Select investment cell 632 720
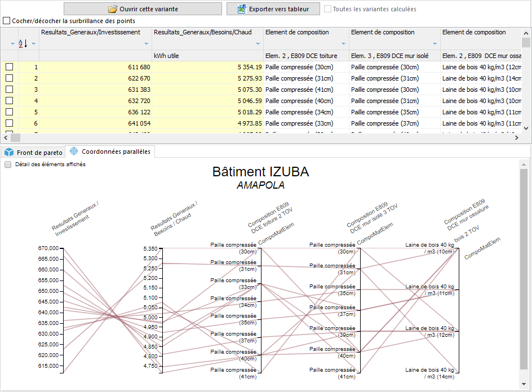The image size is (532, 392). click(95, 101)
